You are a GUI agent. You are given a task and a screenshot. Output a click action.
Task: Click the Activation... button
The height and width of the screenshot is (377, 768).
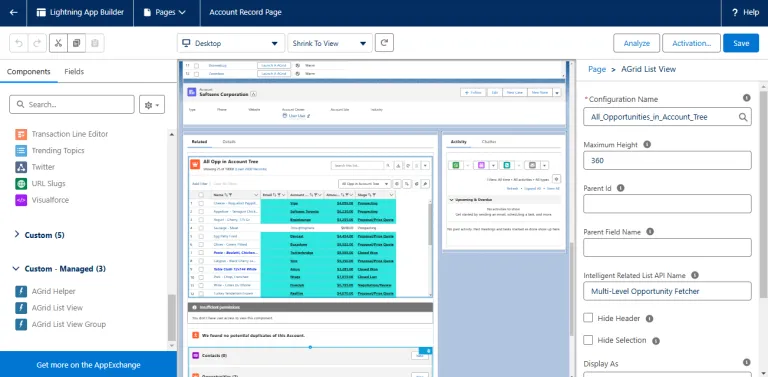(x=691, y=43)
